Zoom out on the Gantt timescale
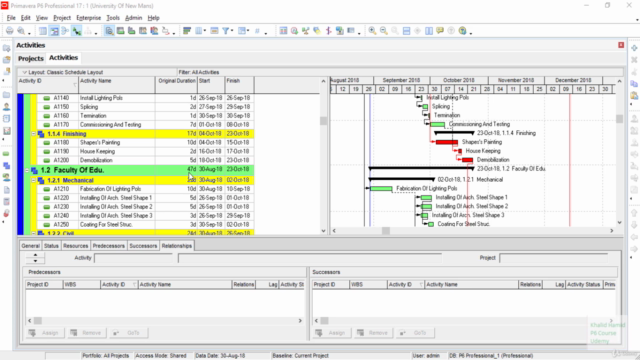 pos(384,31)
